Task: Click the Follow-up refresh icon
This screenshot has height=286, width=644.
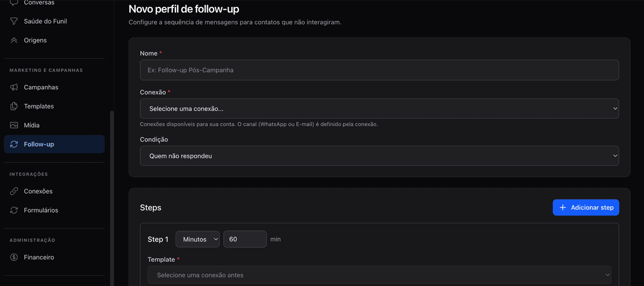Action: tap(14, 144)
